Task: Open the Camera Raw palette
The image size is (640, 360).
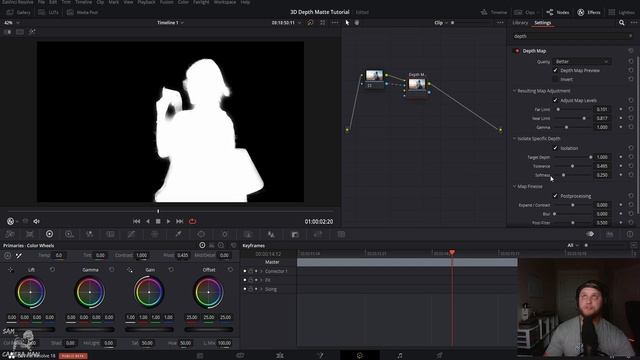Action: coord(10,234)
